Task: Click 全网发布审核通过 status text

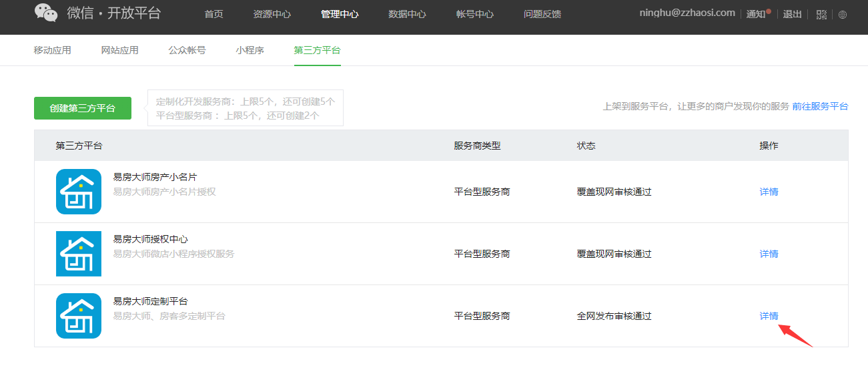Action: [x=614, y=316]
